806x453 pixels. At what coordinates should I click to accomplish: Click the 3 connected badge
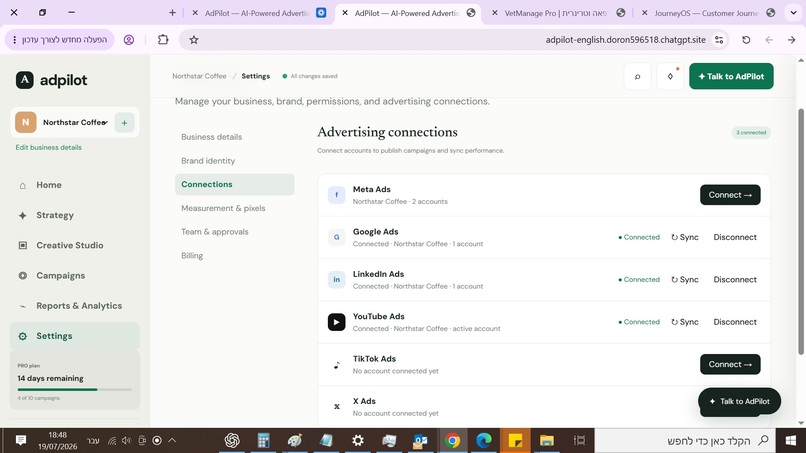click(x=751, y=133)
